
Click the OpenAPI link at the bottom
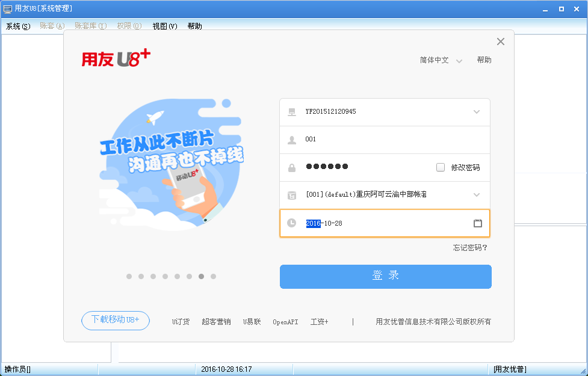(x=285, y=321)
